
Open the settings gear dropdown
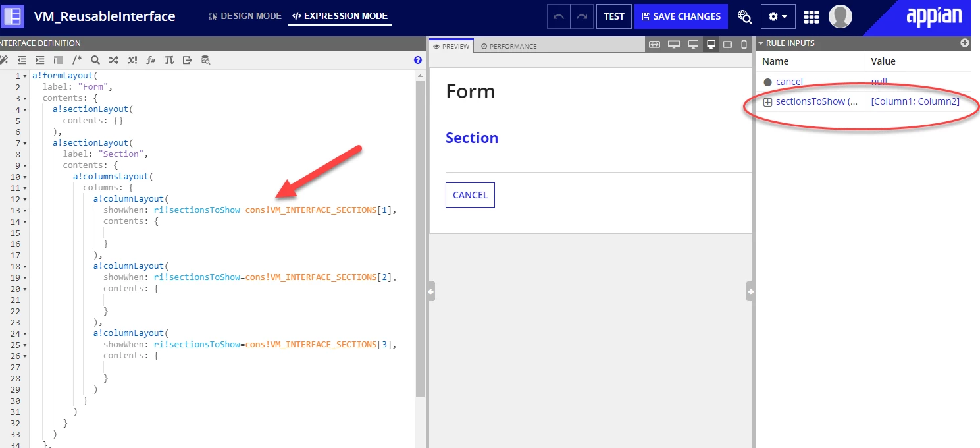tap(778, 16)
